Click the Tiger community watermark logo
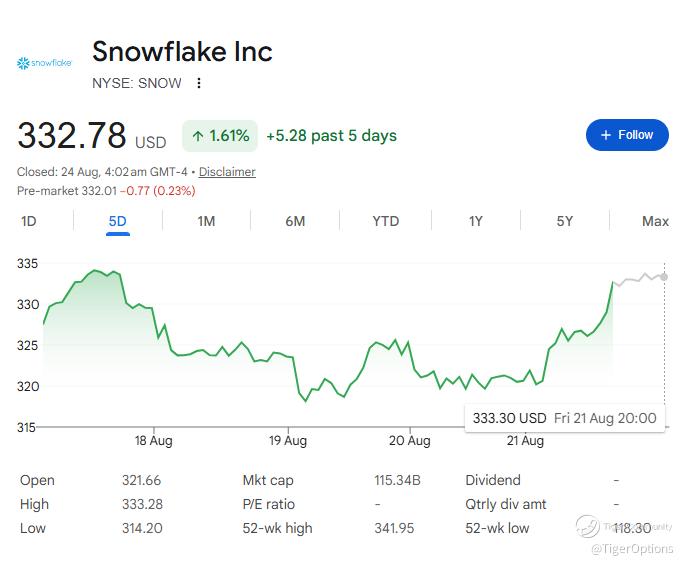The width and height of the screenshot is (686, 564). click(x=588, y=526)
